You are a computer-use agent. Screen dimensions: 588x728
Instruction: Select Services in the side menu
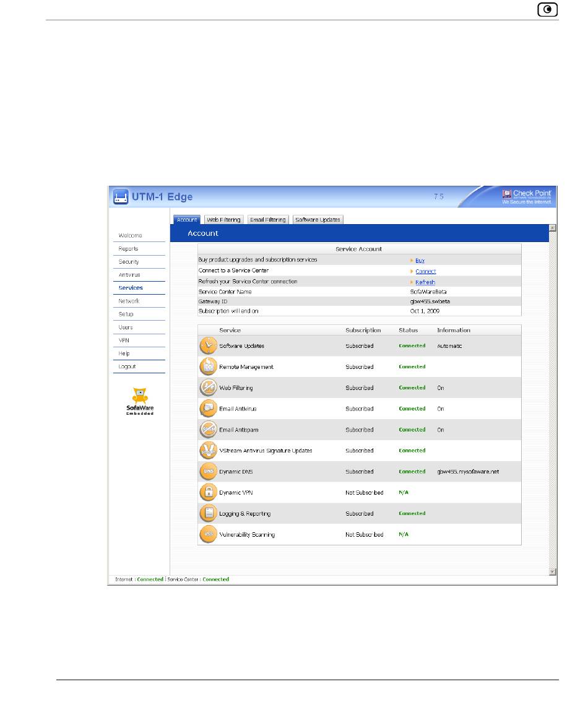(x=131, y=288)
